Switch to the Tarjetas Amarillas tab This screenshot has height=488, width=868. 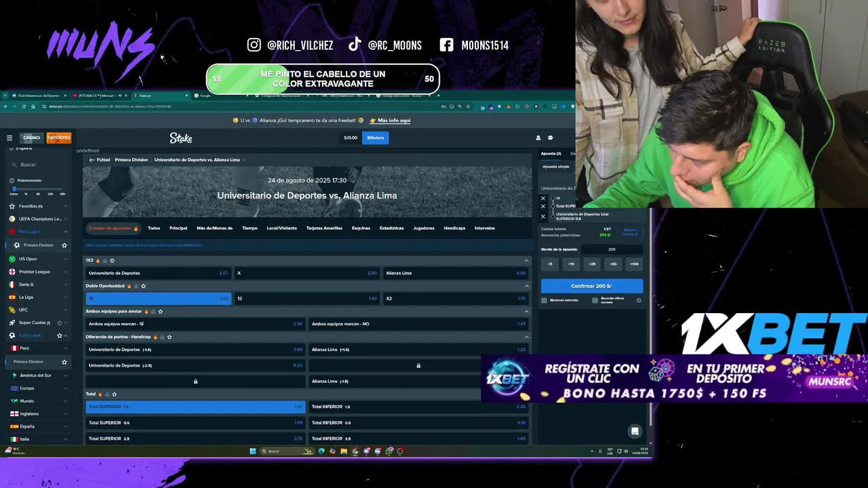(324, 228)
